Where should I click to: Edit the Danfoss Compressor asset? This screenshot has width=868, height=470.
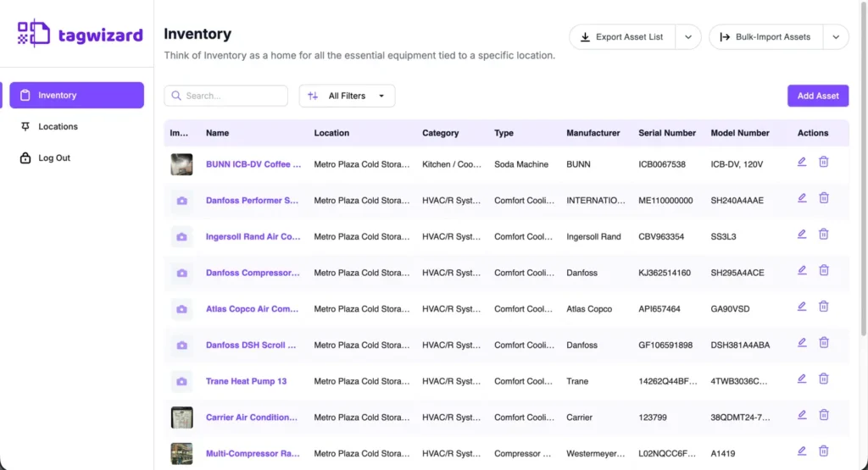coord(802,270)
